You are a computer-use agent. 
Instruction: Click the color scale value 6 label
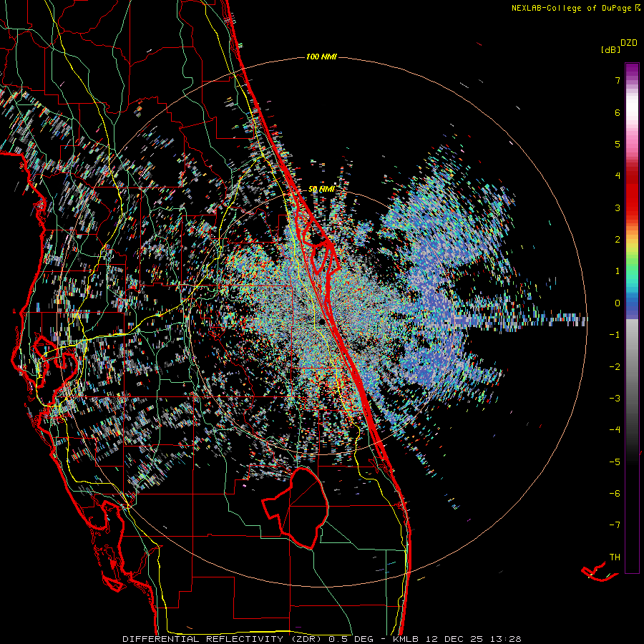[x=618, y=112]
